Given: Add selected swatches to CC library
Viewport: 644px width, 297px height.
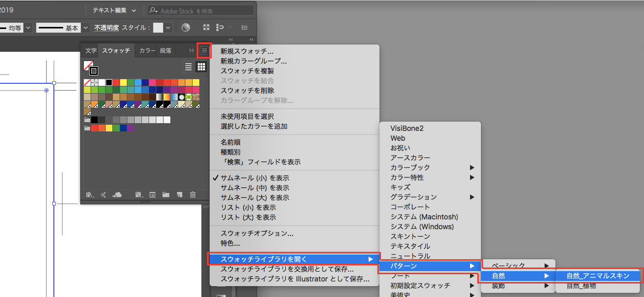Looking at the screenshot, I should [x=118, y=195].
